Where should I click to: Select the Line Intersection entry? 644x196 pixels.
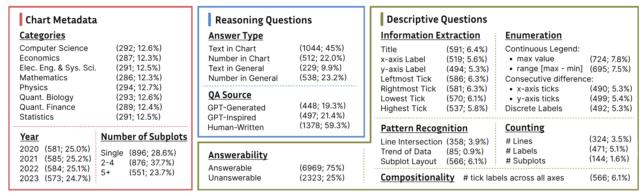point(411,142)
